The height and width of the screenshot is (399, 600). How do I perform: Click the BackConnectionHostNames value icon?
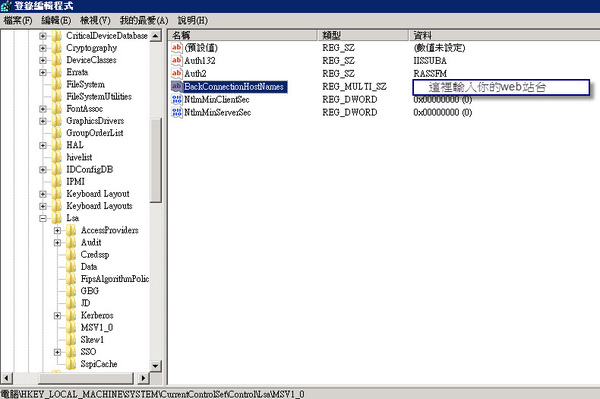click(177, 86)
